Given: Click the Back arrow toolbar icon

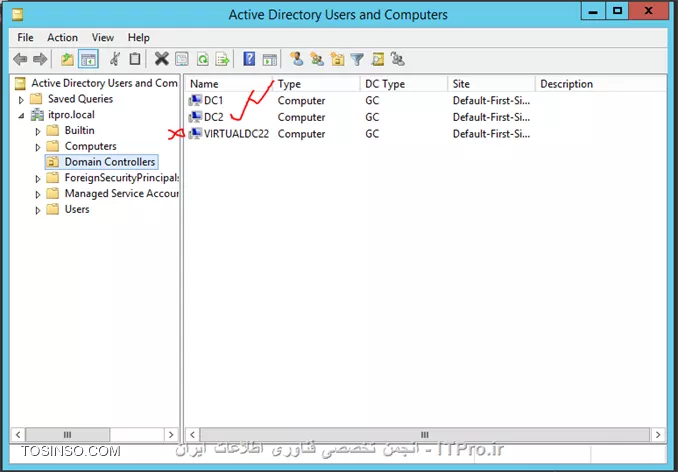Looking at the screenshot, I should pos(20,59).
